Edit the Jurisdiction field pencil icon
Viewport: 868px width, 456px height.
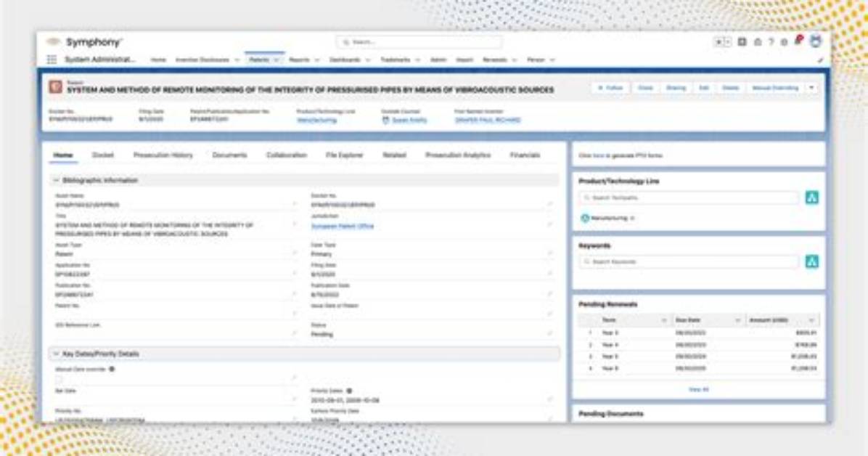tap(549, 224)
